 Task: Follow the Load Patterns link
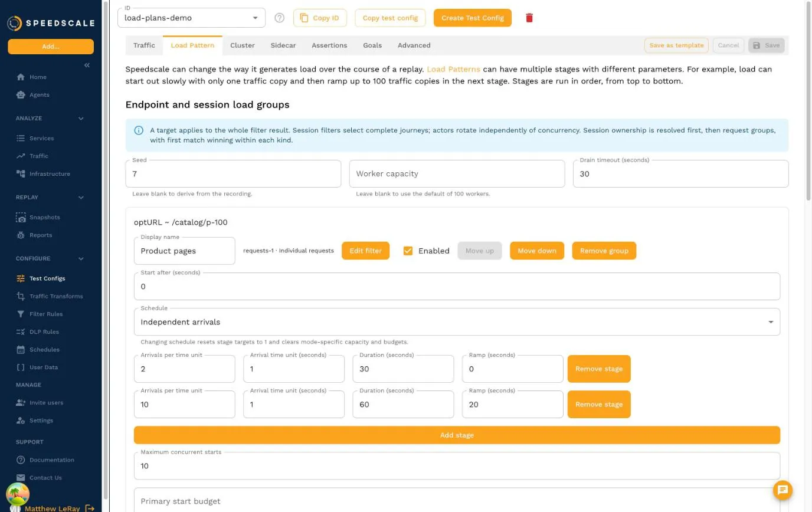[453, 69]
